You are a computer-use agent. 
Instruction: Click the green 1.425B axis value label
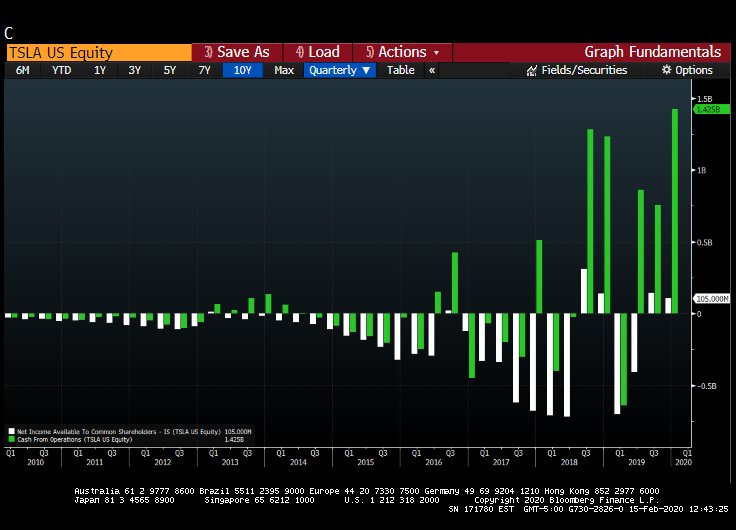tap(707, 110)
